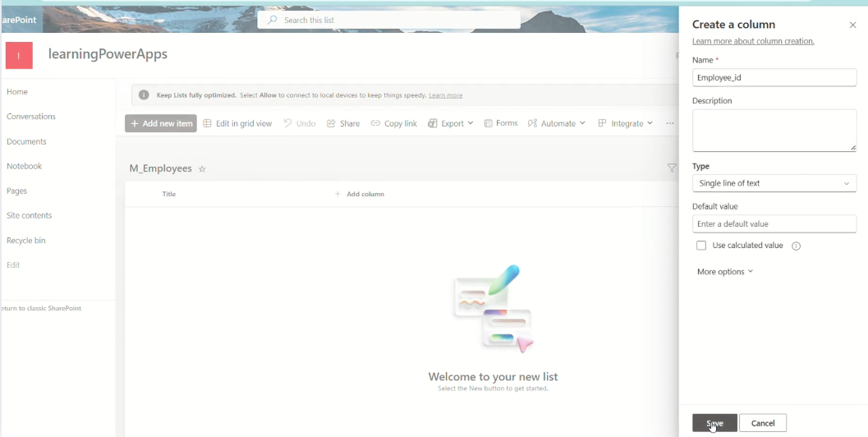This screenshot has height=437, width=868.
Task: Click the Search this list box
Action: [388, 20]
